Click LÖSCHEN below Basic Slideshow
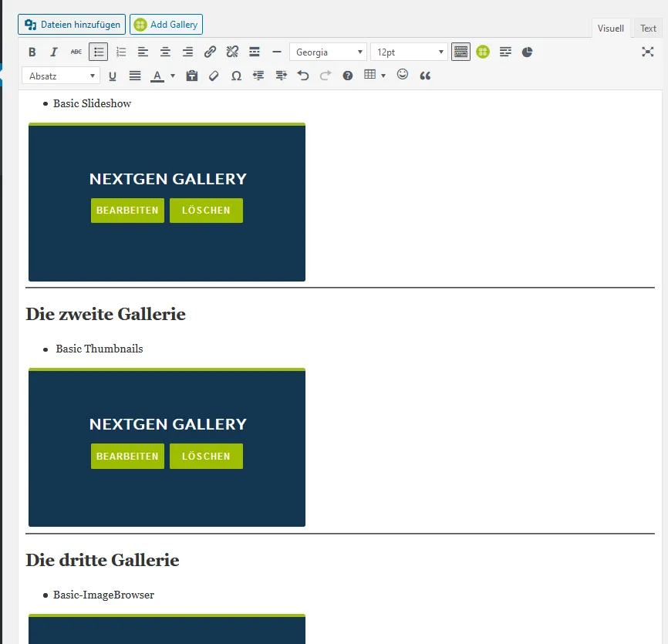Image resolution: width=668 pixels, height=644 pixels. [206, 211]
